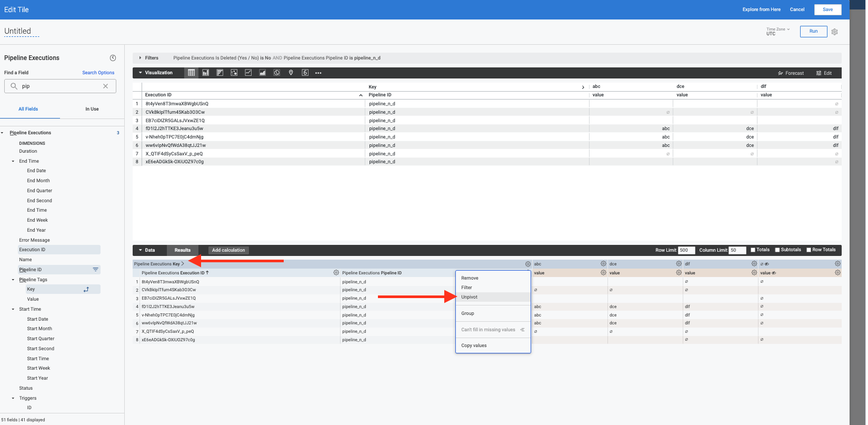Switch to column chart visualization
This screenshot has height=425, width=868.
pyautogui.click(x=206, y=73)
